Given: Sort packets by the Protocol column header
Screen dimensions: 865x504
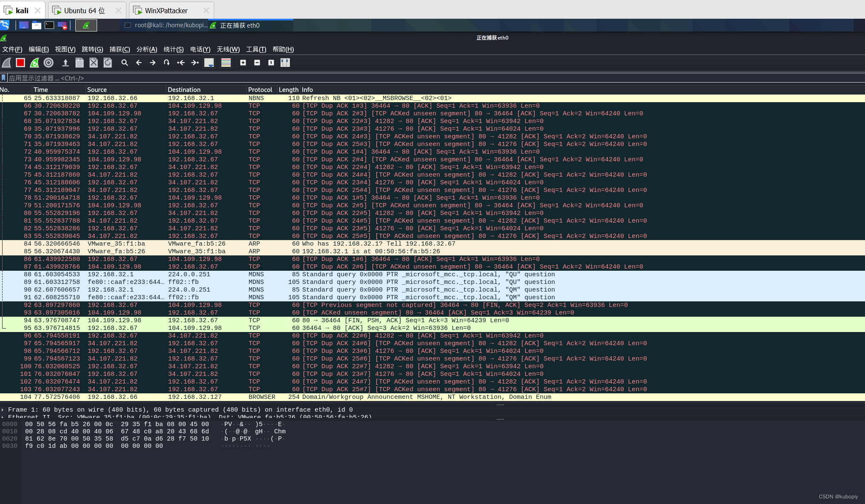Looking at the screenshot, I should pyautogui.click(x=260, y=90).
